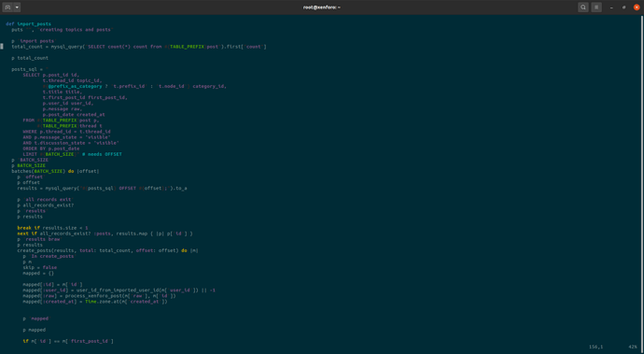The width and height of the screenshot is (644, 354).
Task: Open terminal search with magnifier icon
Action: pyautogui.click(x=582, y=7)
